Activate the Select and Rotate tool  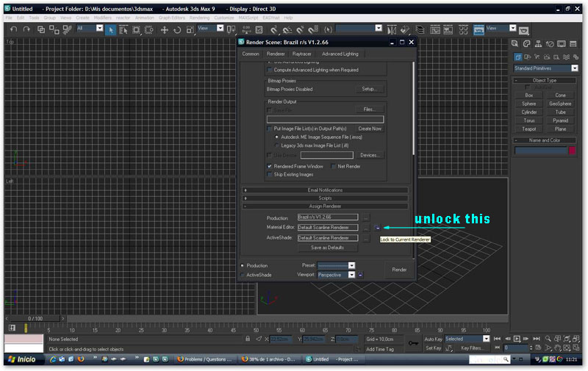177,29
